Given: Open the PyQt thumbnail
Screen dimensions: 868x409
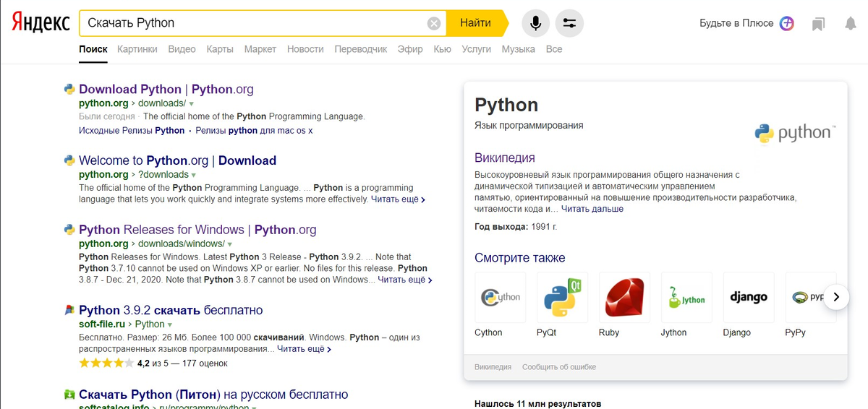Looking at the screenshot, I should (x=562, y=297).
